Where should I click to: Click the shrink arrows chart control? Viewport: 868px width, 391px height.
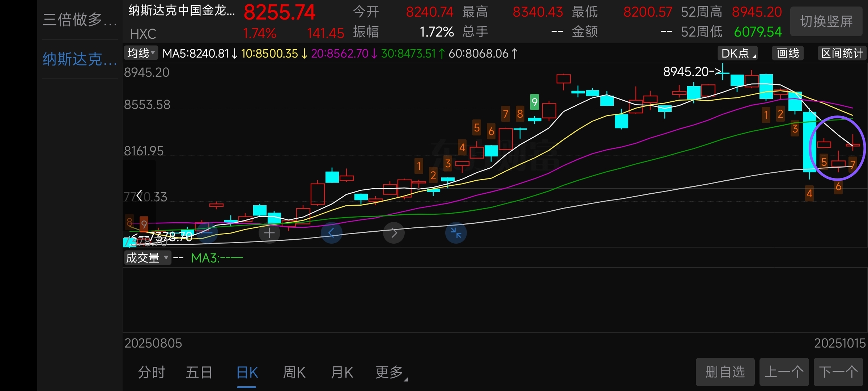point(456,233)
